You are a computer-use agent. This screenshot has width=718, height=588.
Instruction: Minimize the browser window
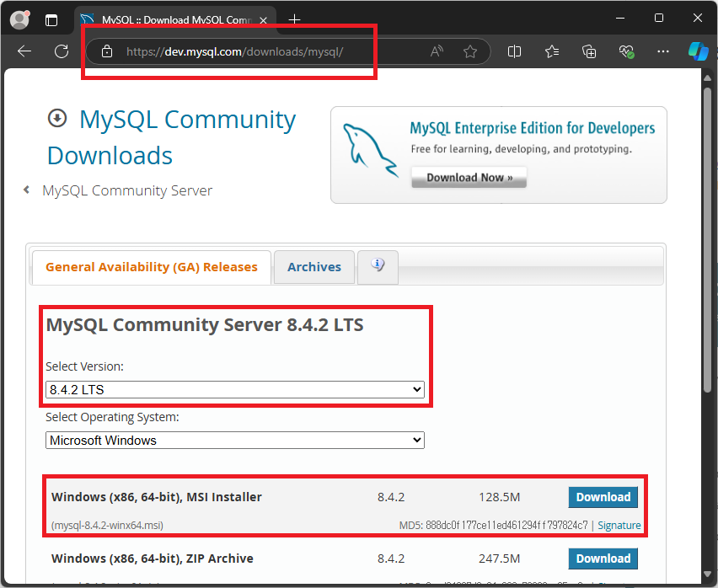tap(620, 19)
